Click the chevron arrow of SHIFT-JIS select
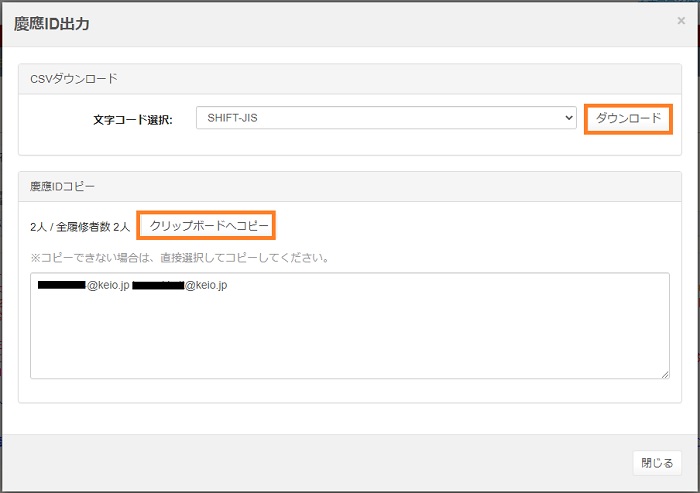 [568, 118]
